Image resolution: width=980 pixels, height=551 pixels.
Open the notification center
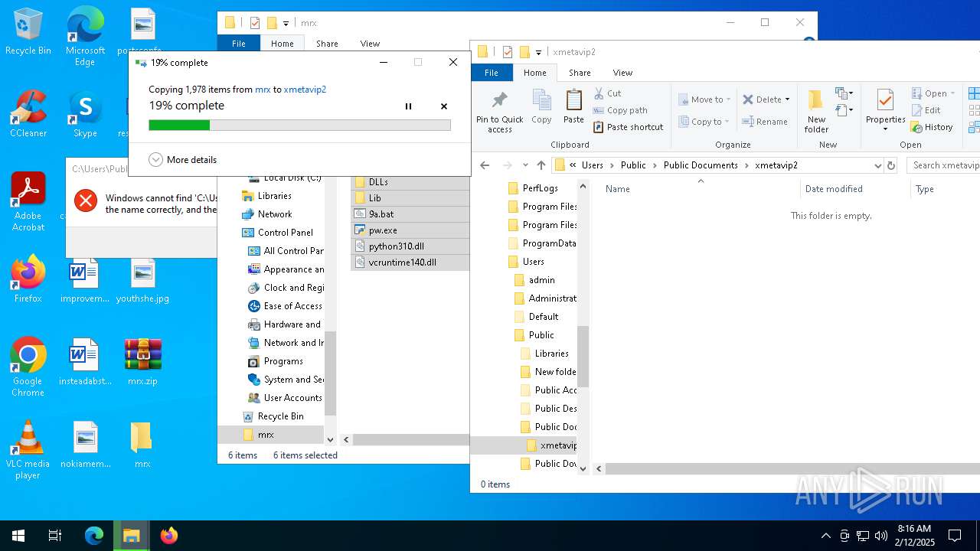tap(955, 536)
